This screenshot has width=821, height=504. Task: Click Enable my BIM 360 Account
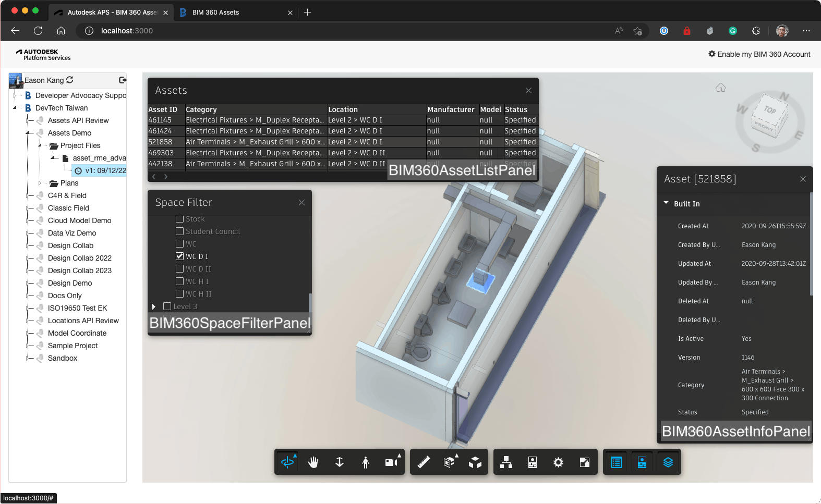click(x=759, y=54)
